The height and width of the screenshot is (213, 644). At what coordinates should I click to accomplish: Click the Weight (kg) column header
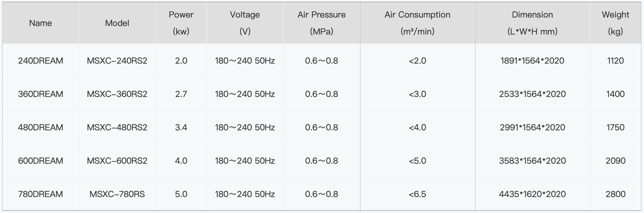[x=615, y=23]
